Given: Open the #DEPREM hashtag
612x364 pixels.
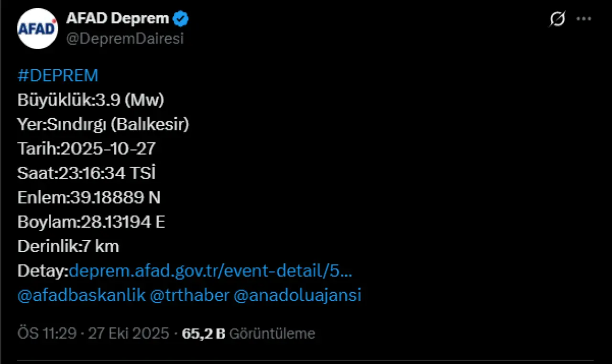Looking at the screenshot, I should coord(58,75).
